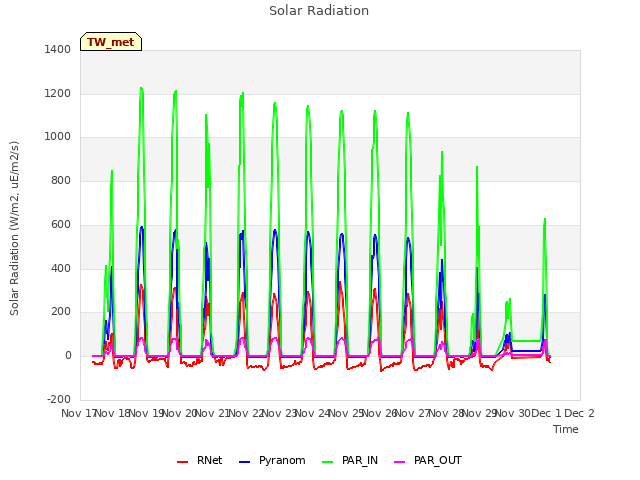
Task: Click the Nov 25 x-axis tick label
Action: tap(346, 413)
